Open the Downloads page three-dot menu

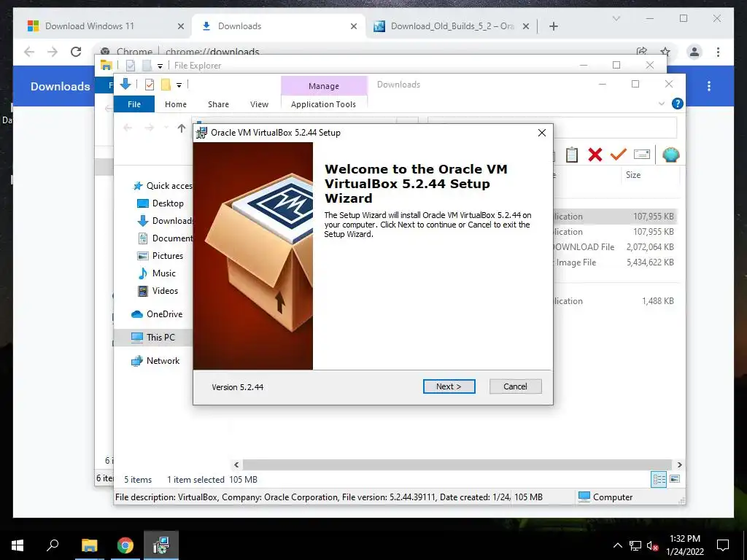[709, 86]
